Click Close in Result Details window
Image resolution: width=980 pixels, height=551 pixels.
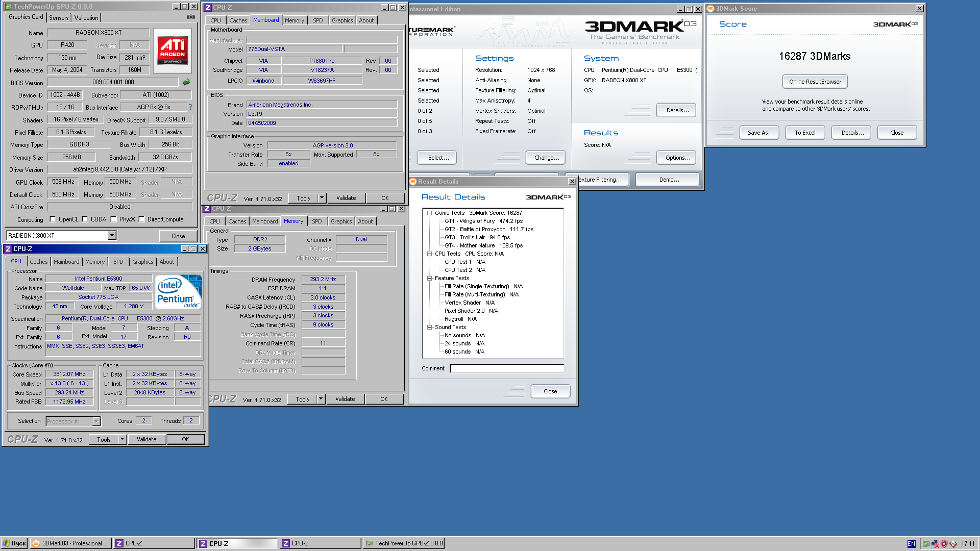point(550,391)
